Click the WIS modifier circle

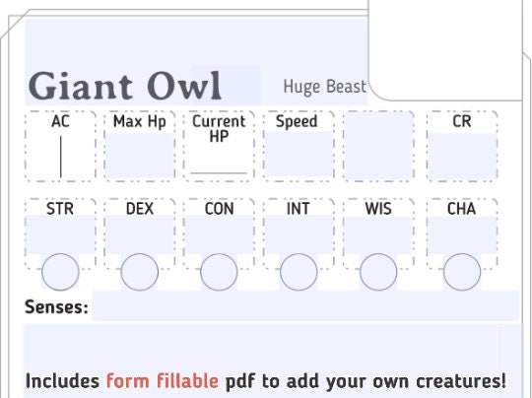pos(378,272)
